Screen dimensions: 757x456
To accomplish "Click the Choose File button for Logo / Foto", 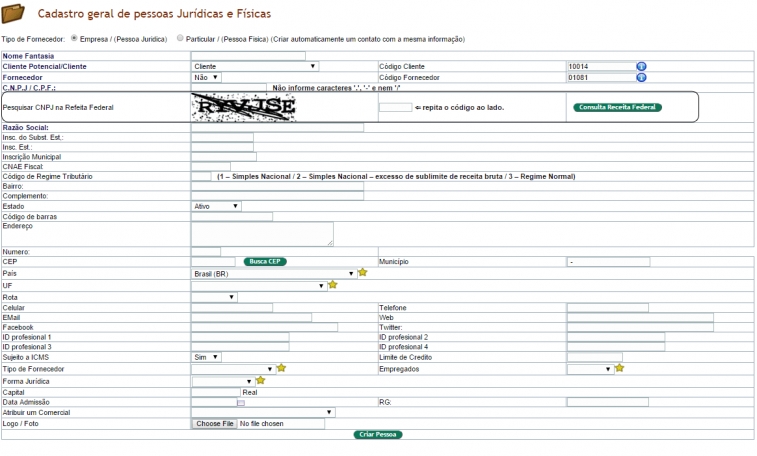I will [x=215, y=424].
